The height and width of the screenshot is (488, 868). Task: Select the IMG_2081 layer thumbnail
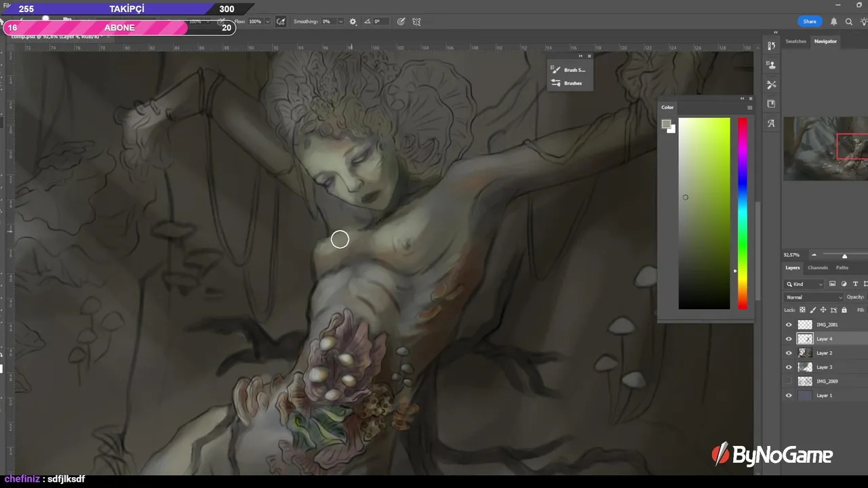[x=805, y=325]
